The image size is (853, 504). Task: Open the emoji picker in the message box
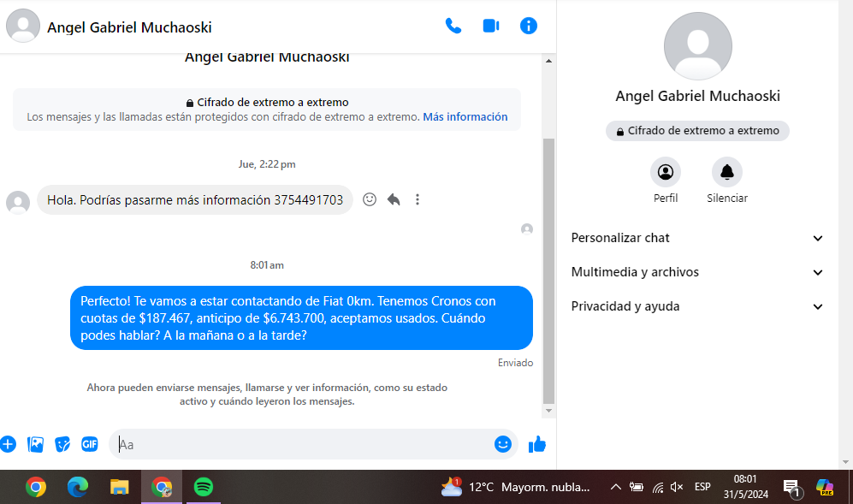[503, 444]
